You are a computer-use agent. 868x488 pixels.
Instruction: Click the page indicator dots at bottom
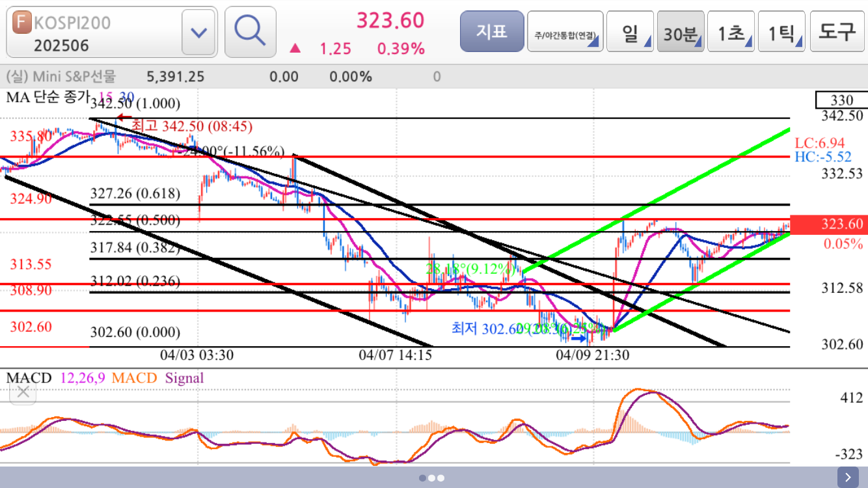431,478
